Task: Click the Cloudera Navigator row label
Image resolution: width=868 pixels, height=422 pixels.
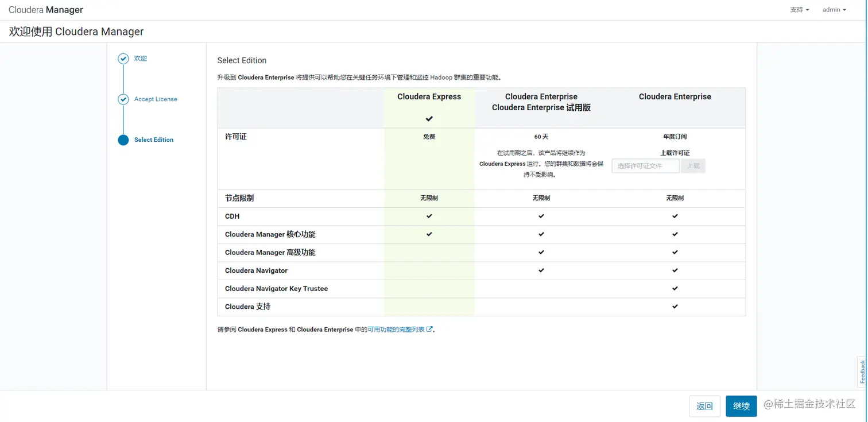Action: 257,270
